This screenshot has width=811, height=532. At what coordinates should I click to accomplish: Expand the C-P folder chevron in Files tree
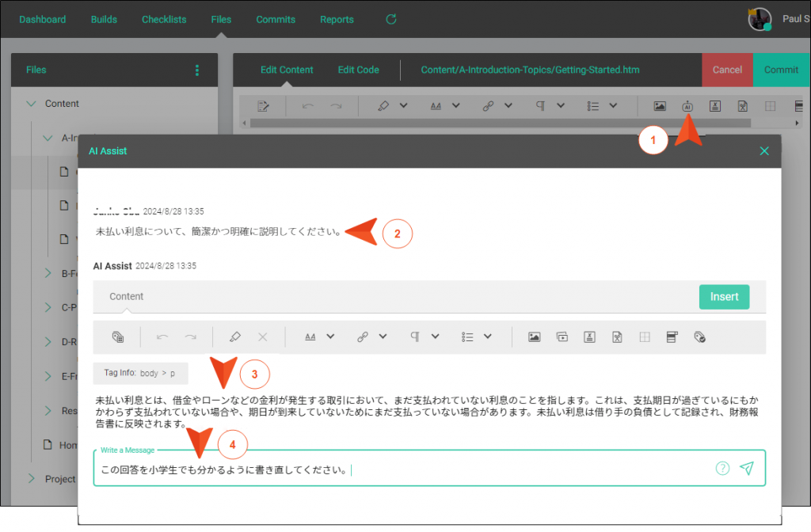pos(48,307)
